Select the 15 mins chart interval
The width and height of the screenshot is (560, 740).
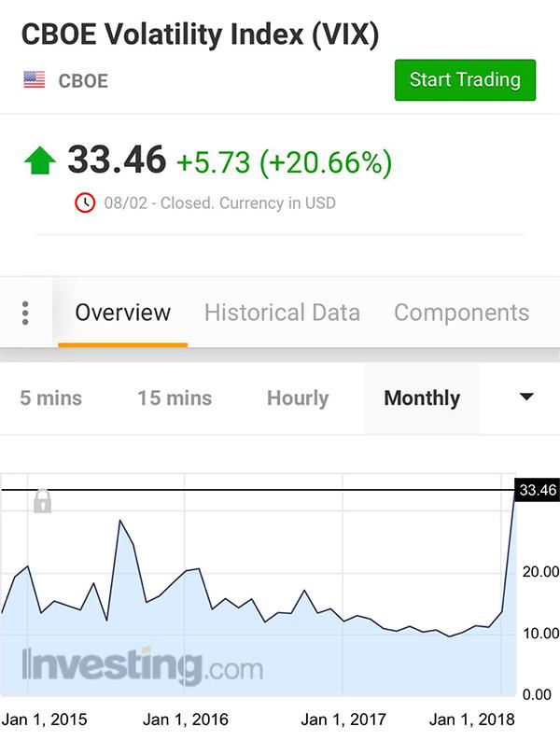pos(175,398)
